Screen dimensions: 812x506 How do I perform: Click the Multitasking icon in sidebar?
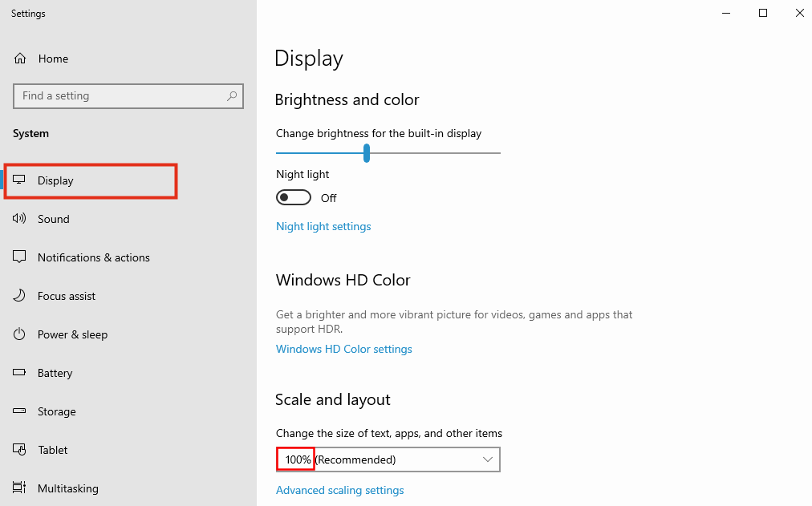click(20, 488)
